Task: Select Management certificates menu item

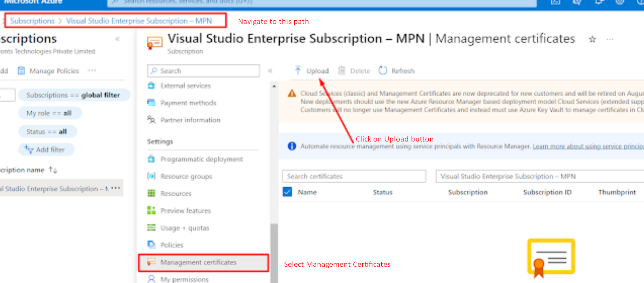Action: 204,262
